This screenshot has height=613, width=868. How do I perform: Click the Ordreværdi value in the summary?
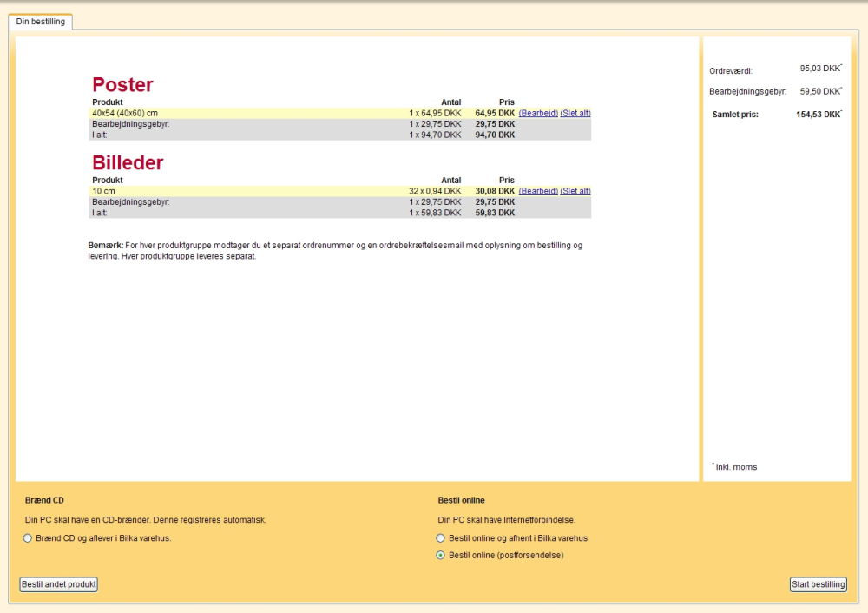point(821,69)
